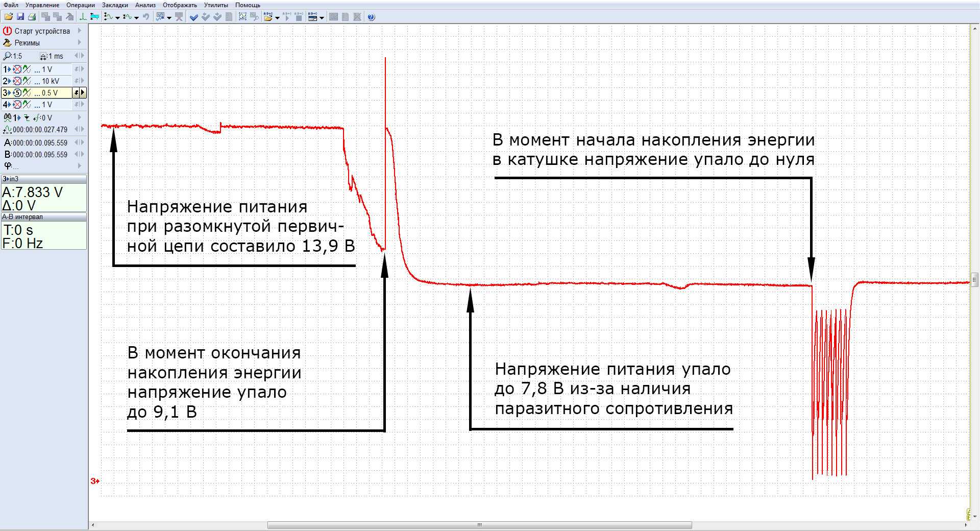980x531 pixels.
Task: Open the Отображать menu
Action: coord(180,5)
